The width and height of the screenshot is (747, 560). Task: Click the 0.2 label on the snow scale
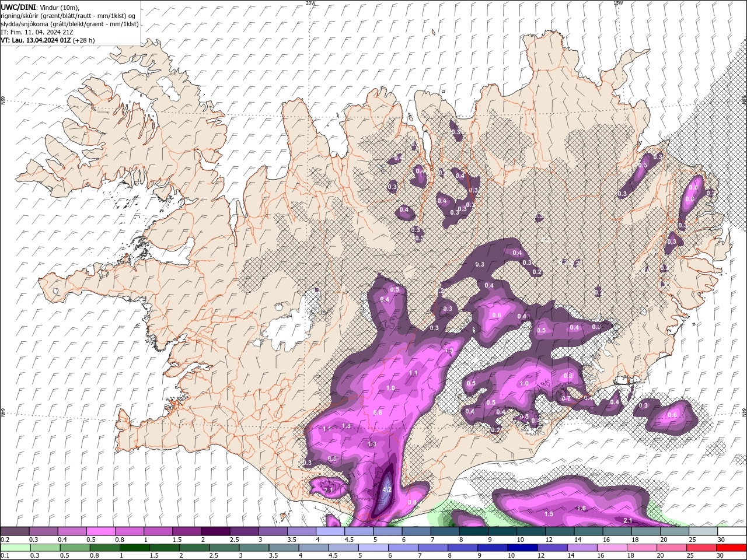coord(5,540)
